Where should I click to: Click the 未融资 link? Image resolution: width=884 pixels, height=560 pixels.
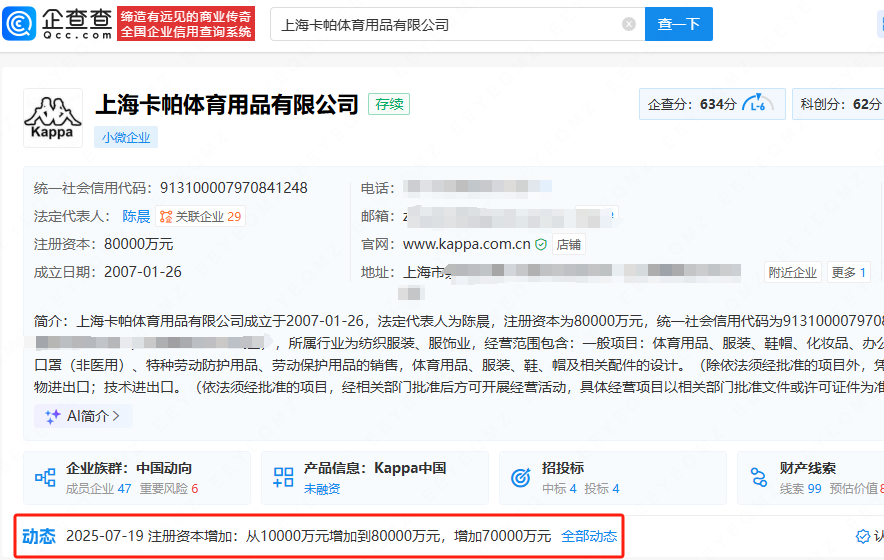(322, 489)
